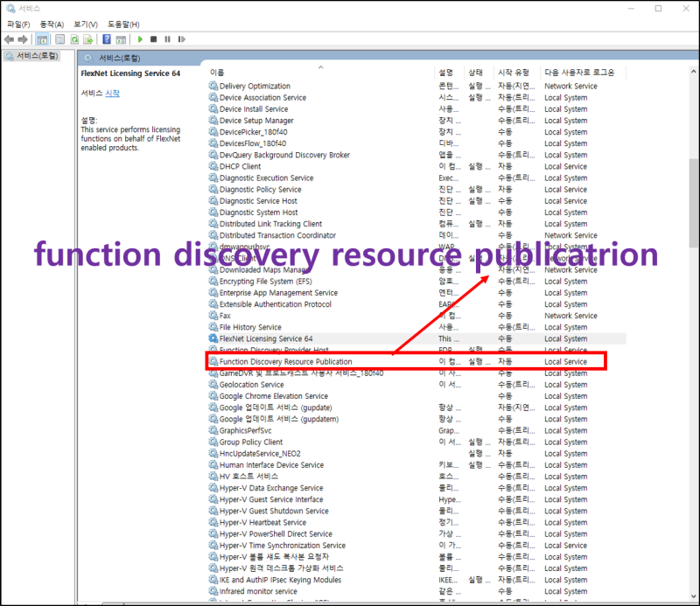The height and width of the screenshot is (606, 700).
Task: Restart the service with the toolbar restart icon
Action: tap(181, 39)
